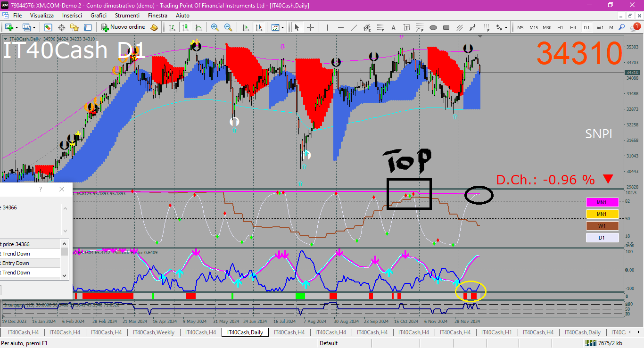Screen dimensions: 644x348
Task: Switch timeframe to M5
Action: tap(520, 27)
